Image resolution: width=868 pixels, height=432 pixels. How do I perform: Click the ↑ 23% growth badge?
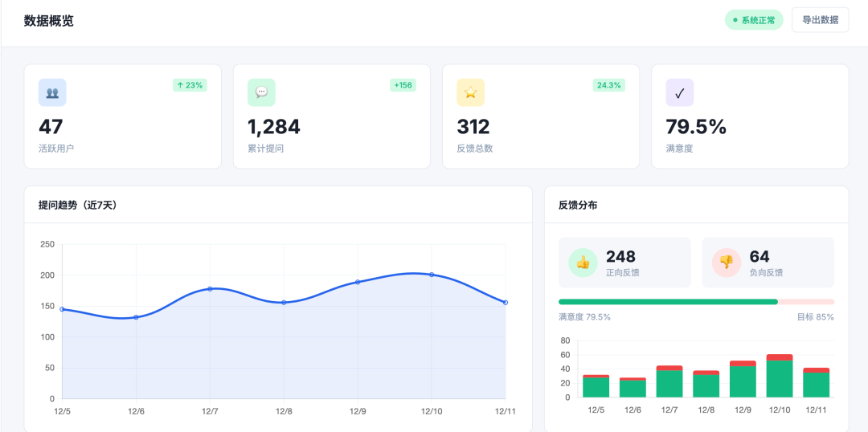190,85
